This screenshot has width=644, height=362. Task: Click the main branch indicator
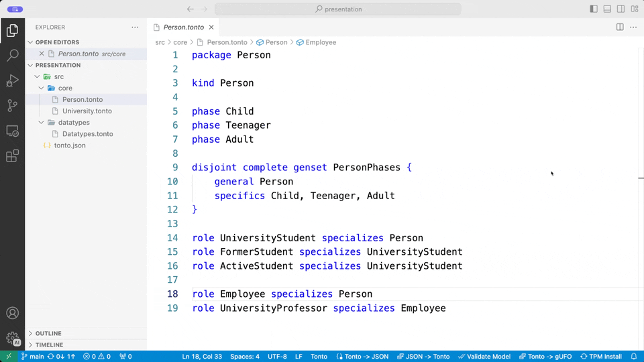tap(32, 356)
